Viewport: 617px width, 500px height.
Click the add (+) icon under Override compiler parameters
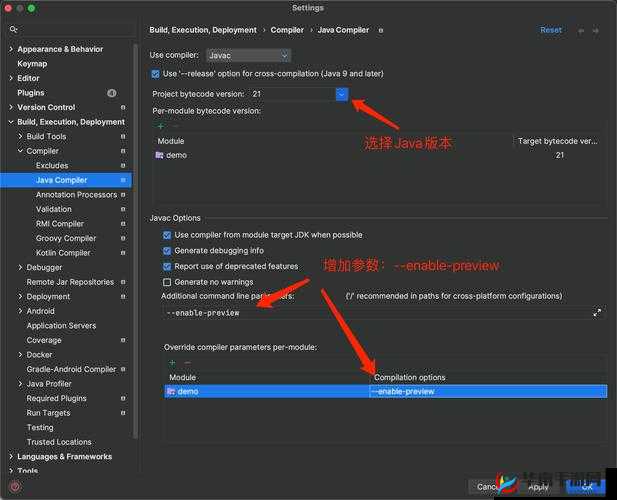[x=172, y=362]
